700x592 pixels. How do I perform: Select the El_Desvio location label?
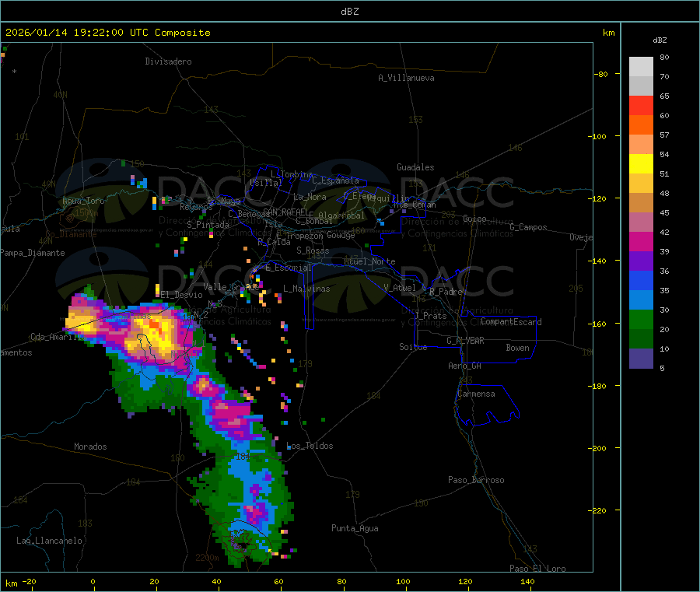click(x=182, y=295)
